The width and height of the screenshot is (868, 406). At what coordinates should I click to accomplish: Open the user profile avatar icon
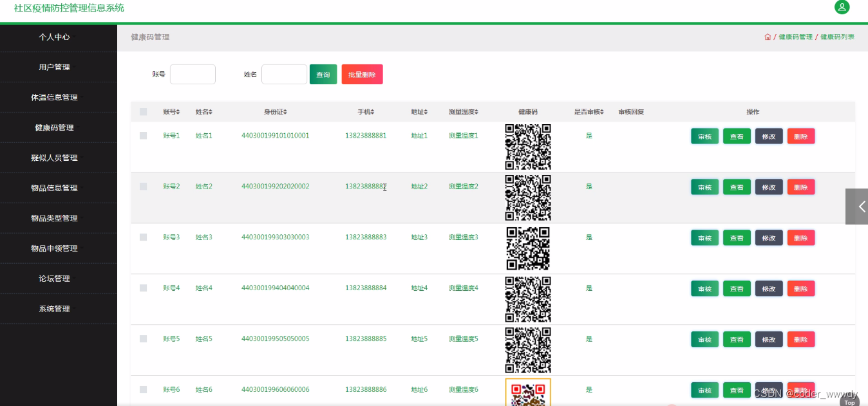point(842,7)
